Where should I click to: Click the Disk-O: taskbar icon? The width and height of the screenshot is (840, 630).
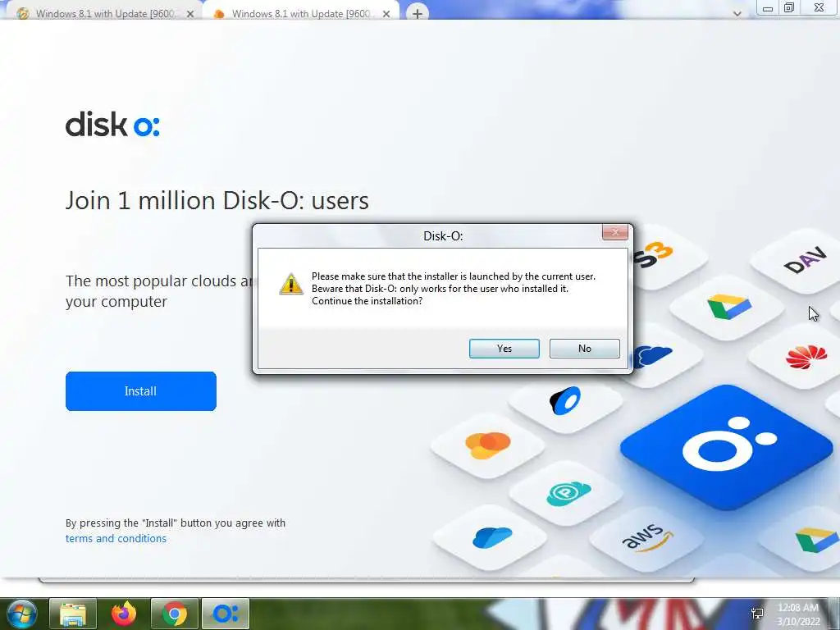click(226, 614)
